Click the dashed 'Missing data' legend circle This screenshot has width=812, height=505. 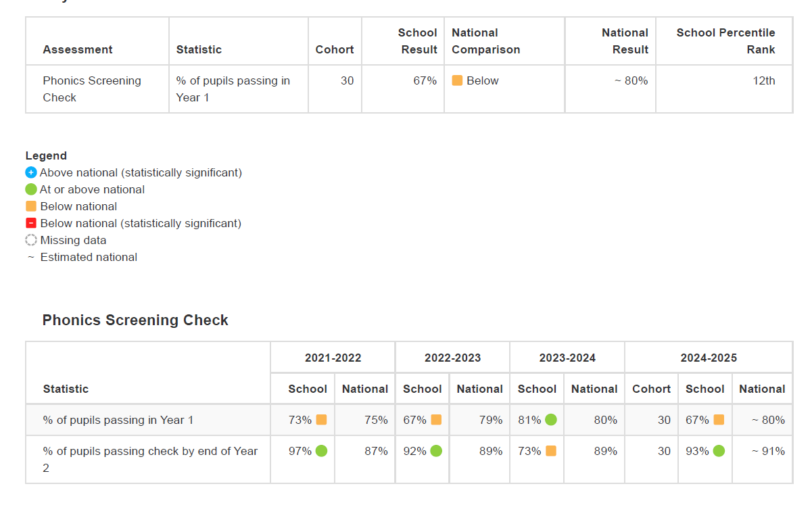tap(31, 240)
